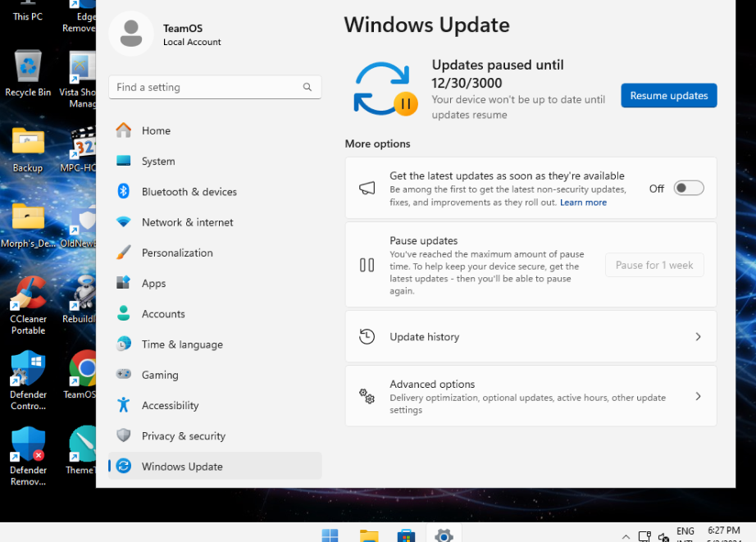Screen dimensions: 756x542
Task: Select Morph's_De... folder on desktop
Action: pyautogui.click(x=28, y=225)
